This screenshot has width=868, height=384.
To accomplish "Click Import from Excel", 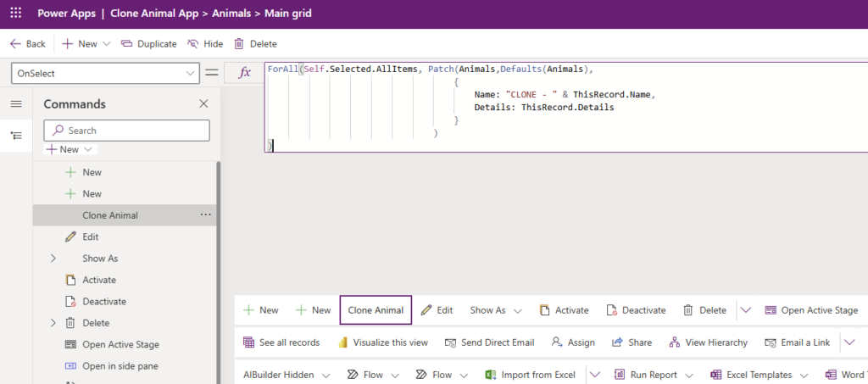I will [x=531, y=375].
